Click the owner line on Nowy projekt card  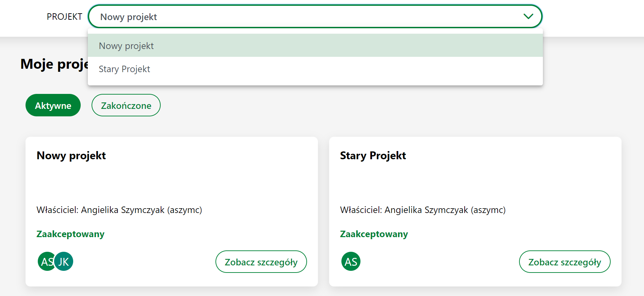click(x=119, y=210)
